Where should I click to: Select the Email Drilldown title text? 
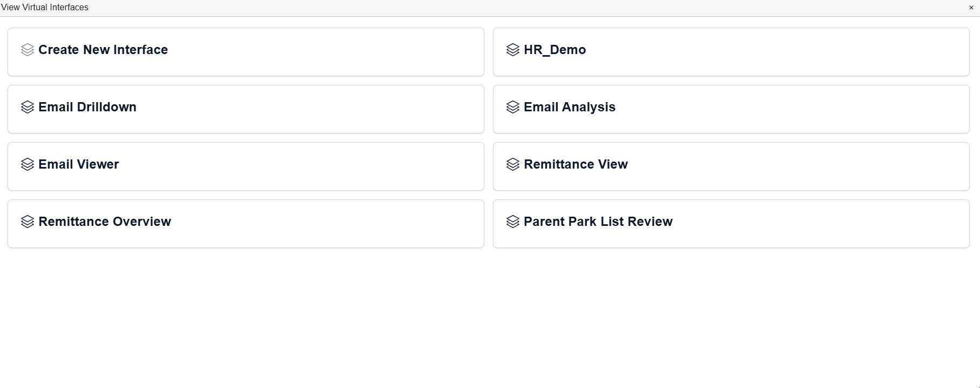pyautogui.click(x=87, y=107)
